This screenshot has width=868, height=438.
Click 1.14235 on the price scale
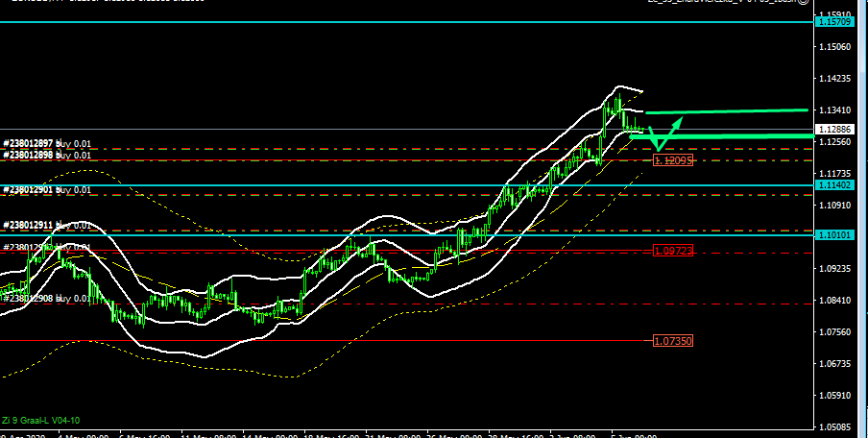coord(834,79)
